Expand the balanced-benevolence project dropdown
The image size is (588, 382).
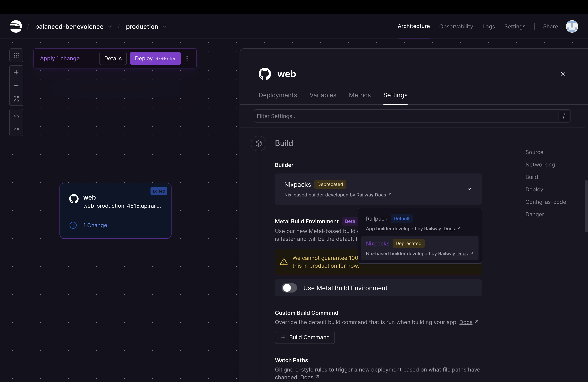pos(110,27)
